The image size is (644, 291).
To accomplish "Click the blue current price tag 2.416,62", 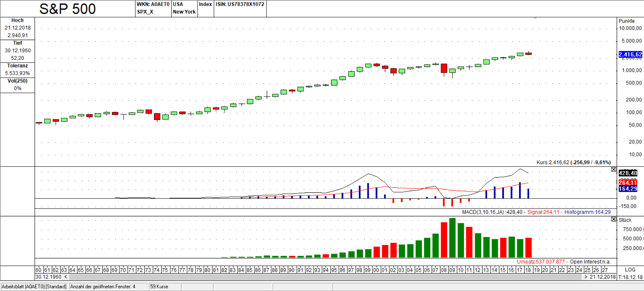I will click(x=630, y=54).
